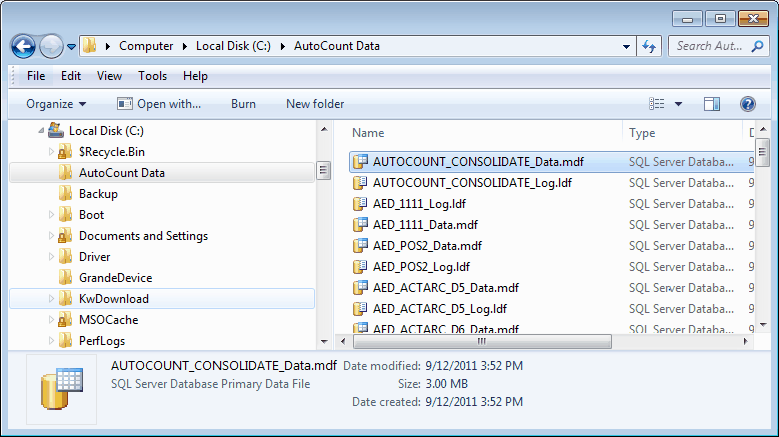Click the file list horizontal scrollbar thumb
779x437 pixels.
[x=482, y=341]
